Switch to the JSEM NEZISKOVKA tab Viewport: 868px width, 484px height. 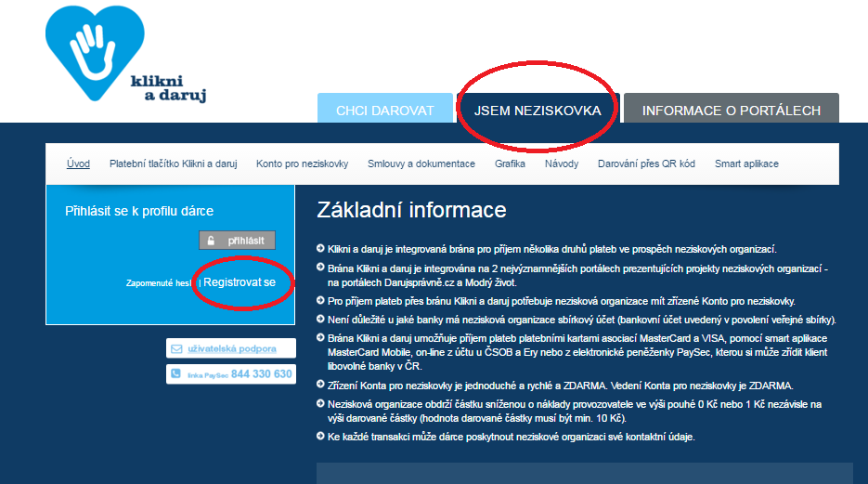click(538, 109)
